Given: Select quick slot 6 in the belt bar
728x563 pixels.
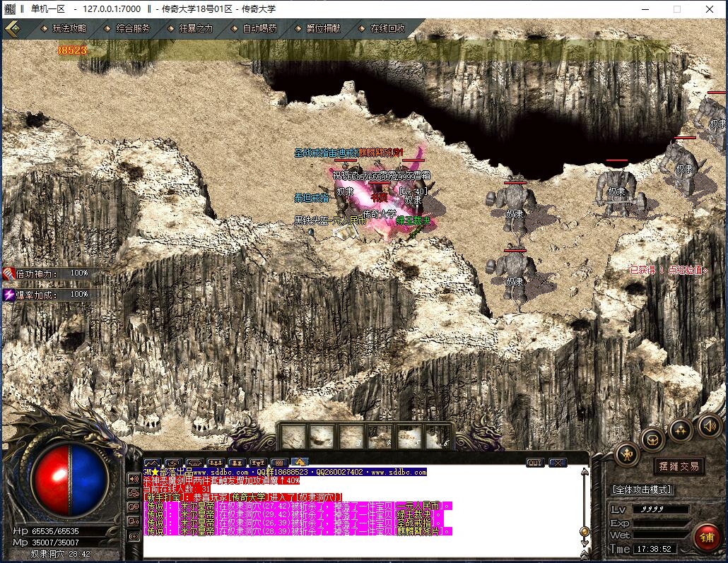Looking at the screenshot, I should (438, 437).
